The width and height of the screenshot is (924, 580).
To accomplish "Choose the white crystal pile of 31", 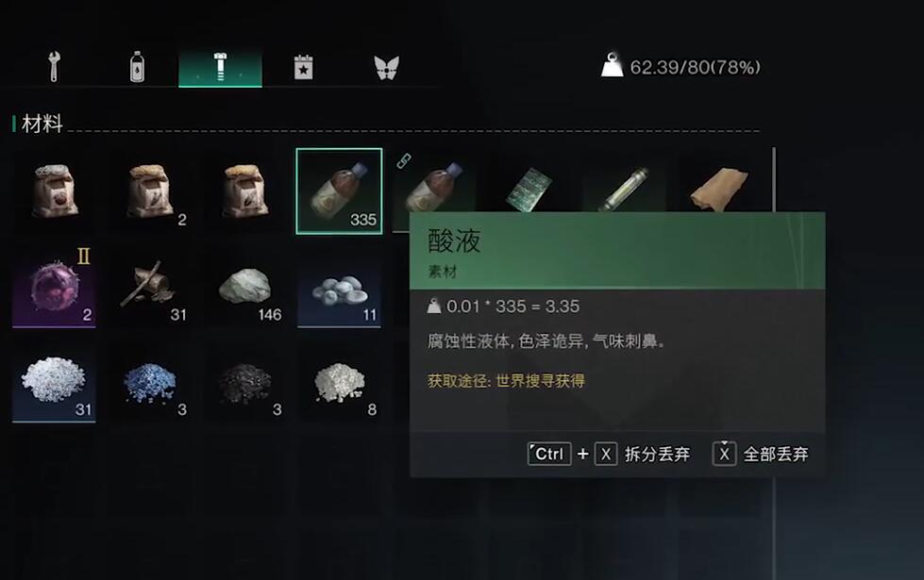I will click(x=54, y=380).
